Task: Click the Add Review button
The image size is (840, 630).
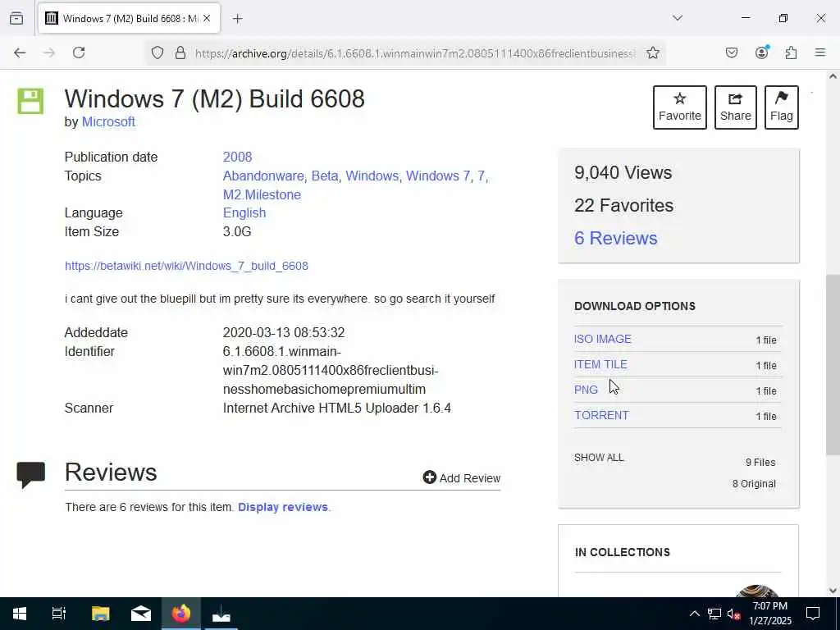Action: 461,478
